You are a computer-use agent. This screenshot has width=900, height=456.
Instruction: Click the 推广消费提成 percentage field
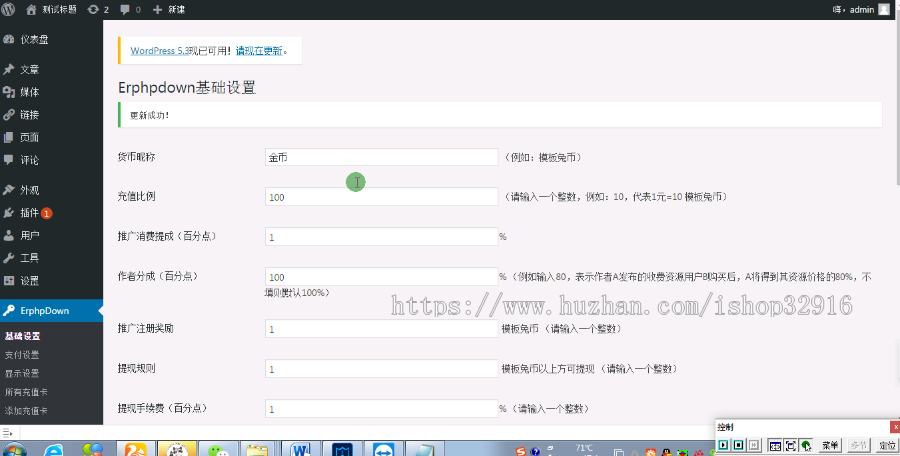381,237
